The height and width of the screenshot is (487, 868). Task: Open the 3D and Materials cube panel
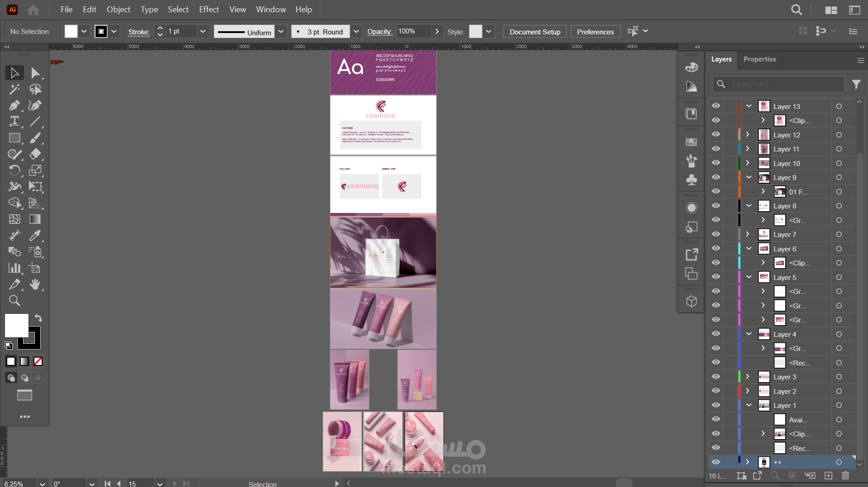tap(692, 301)
